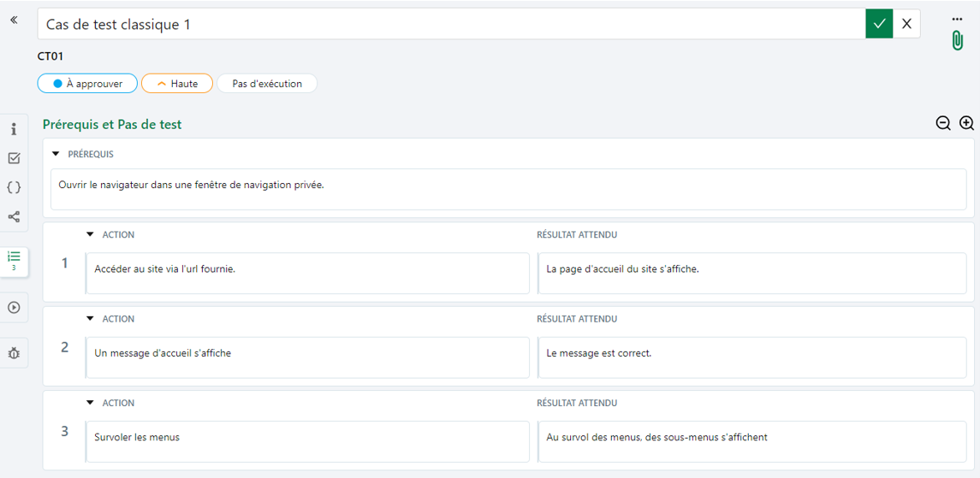980x478 pixels.
Task: Open the checkbox coverage panel icon
Action: pos(14,158)
